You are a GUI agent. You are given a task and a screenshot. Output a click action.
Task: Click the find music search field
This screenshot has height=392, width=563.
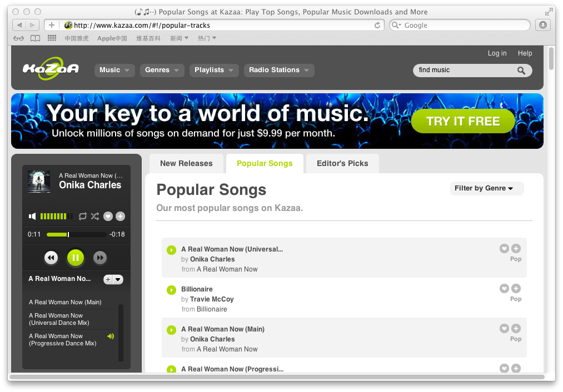pyautogui.click(x=464, y=70)
